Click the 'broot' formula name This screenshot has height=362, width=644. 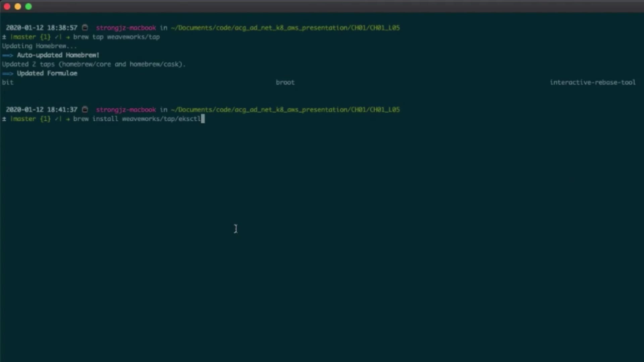[x=285, y=82]
